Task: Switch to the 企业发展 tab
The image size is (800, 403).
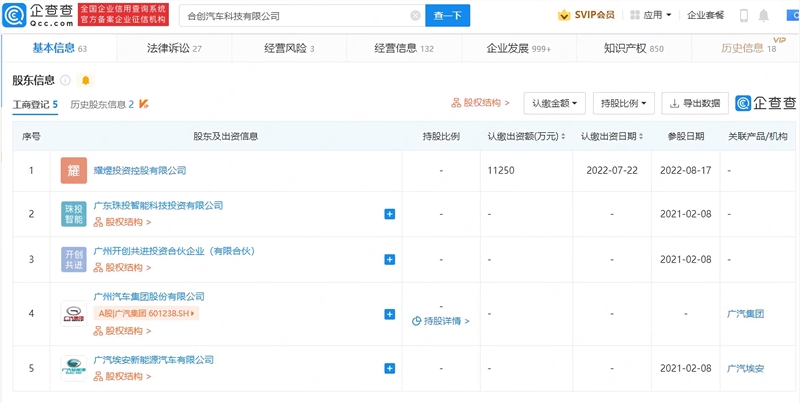Action: pos(519,48)
